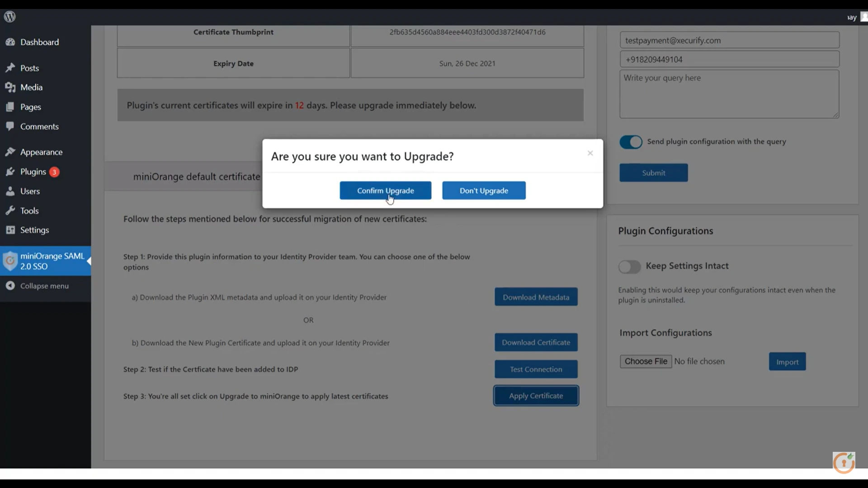Click the Collapse menu arrow icon

(10, 286)
